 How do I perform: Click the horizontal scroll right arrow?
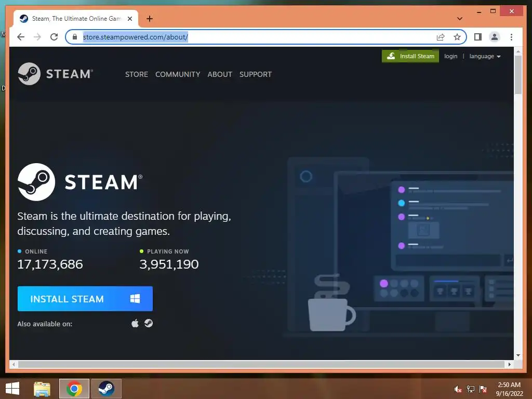tap(509, 364)
